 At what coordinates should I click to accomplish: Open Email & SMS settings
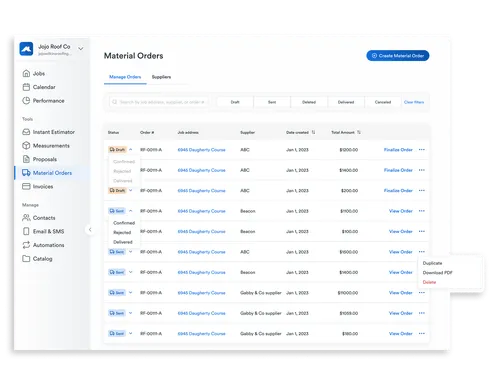click(43, 231)
